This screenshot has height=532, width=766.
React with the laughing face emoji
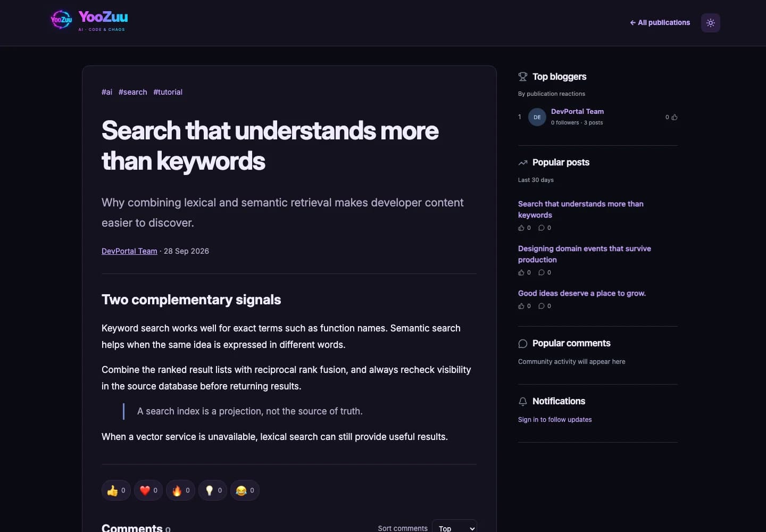pyautogui.click(x=245, y=491)
